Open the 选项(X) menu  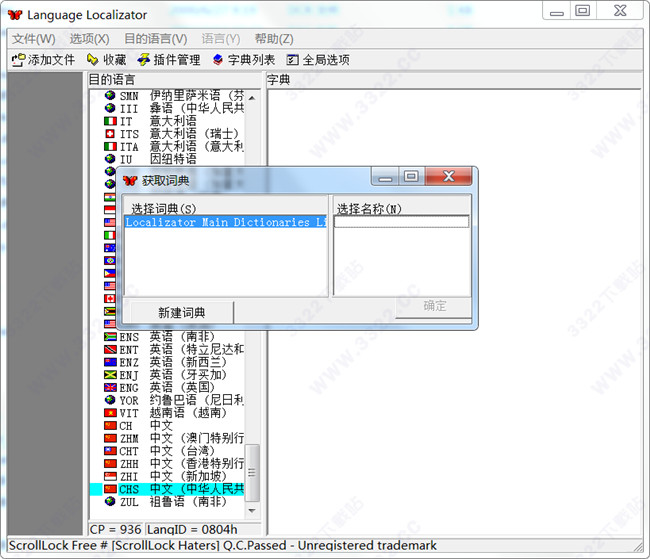(x=90, y=39)
